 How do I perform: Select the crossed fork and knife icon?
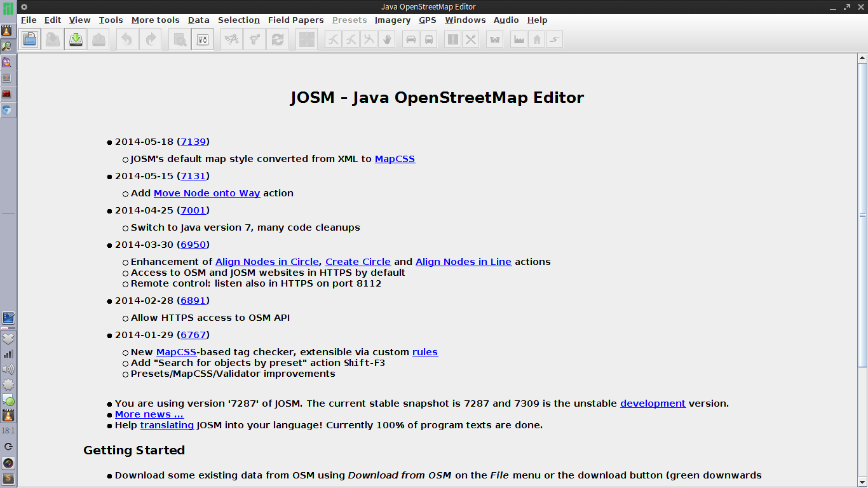pos(470,39)
